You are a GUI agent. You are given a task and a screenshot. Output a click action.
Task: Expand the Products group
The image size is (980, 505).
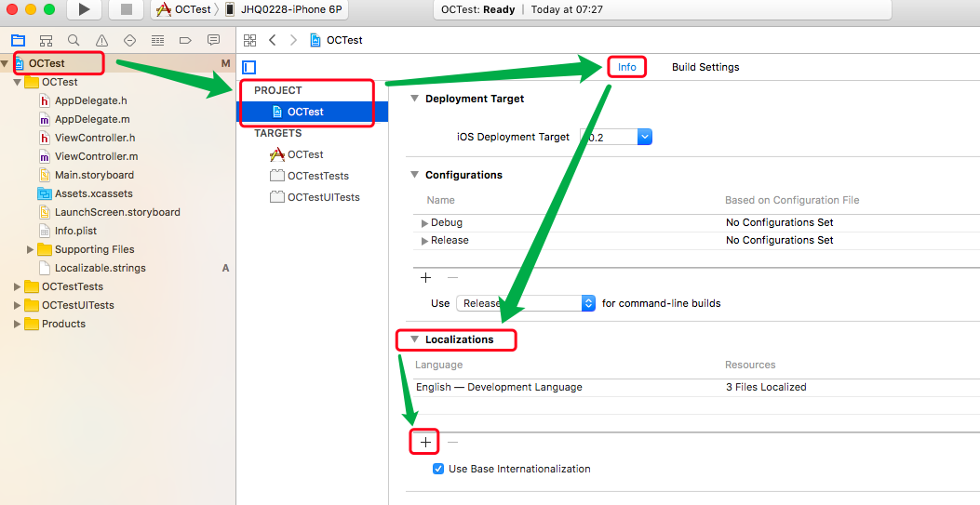pos(18,324)
